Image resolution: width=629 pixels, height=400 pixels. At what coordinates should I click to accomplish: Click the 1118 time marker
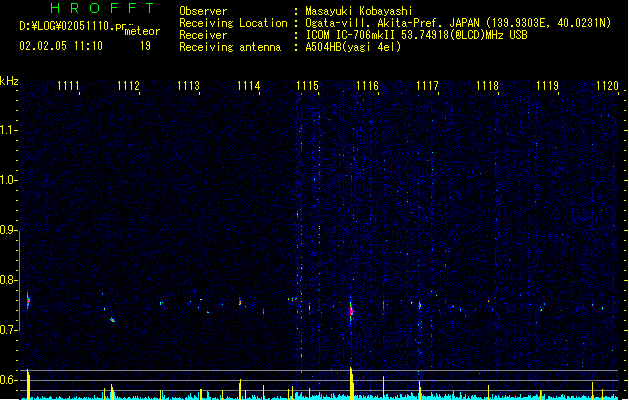pos(487,86)
